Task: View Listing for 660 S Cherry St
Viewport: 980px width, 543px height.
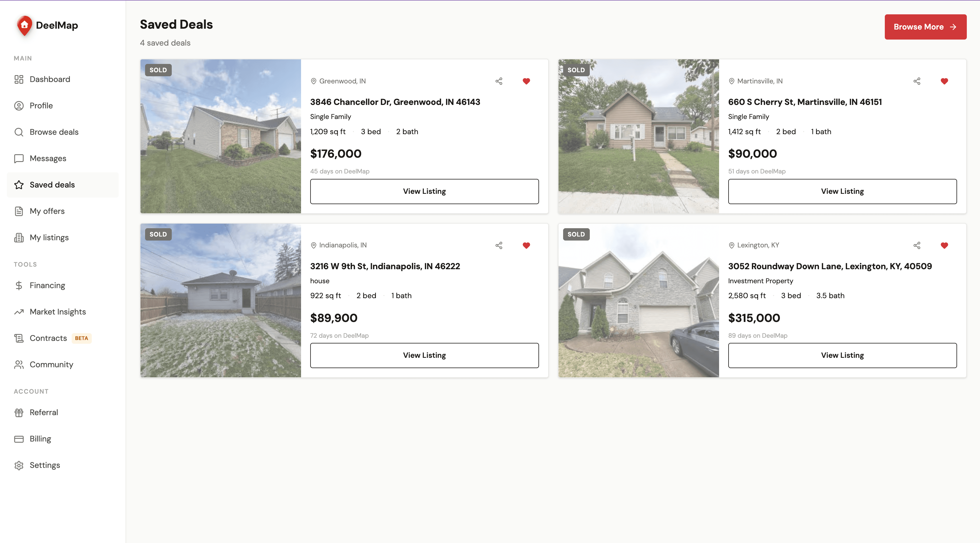Action: (x=842, y=192)
